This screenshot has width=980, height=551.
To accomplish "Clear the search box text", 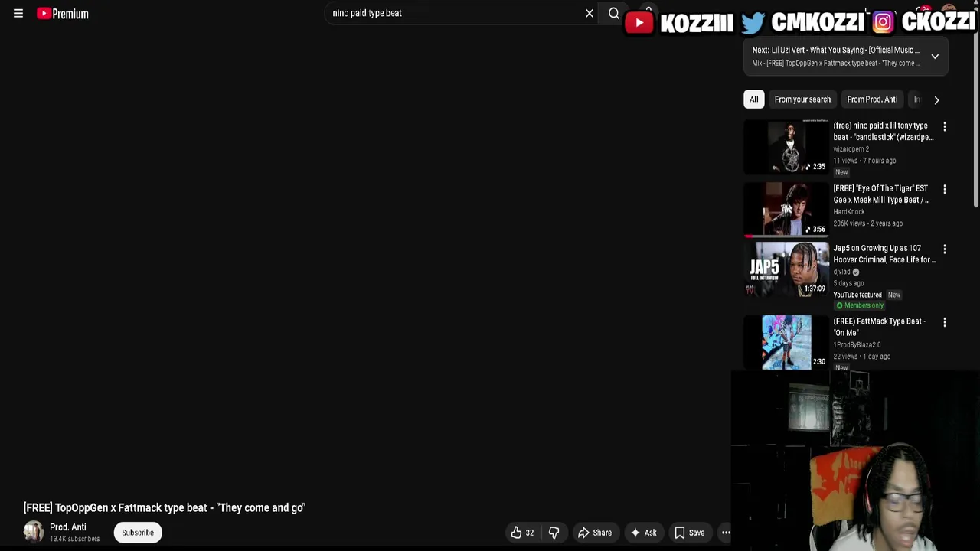I will 590,13.
